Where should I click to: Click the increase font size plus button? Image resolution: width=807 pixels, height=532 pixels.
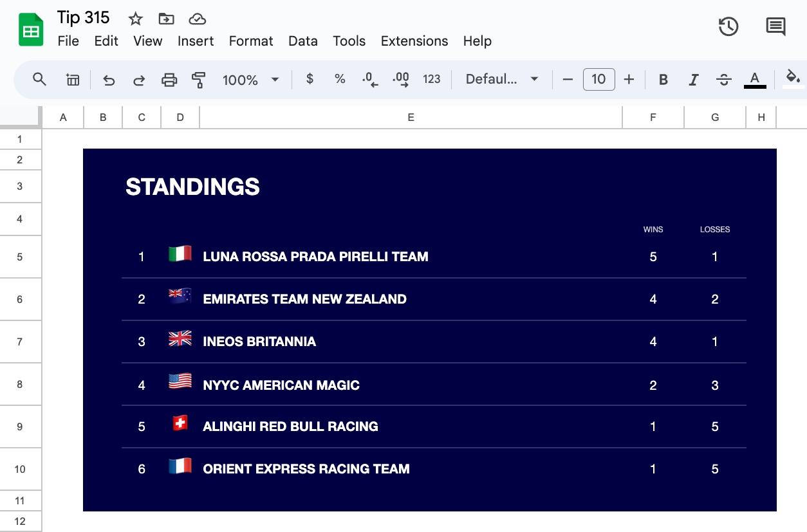point(629,79)
